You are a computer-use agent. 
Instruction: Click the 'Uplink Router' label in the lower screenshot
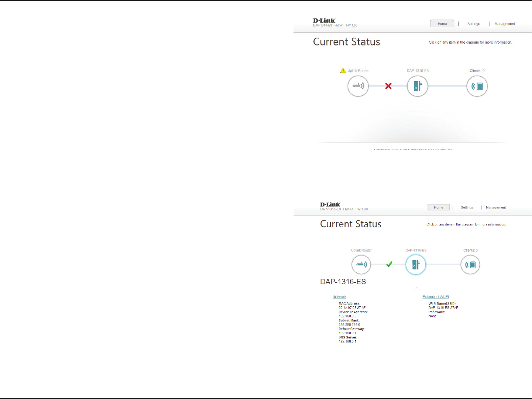(361, 250)
